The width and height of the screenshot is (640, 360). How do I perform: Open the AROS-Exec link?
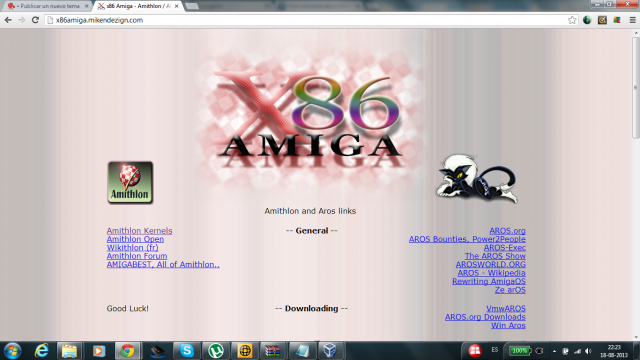[x=504, y=248]
